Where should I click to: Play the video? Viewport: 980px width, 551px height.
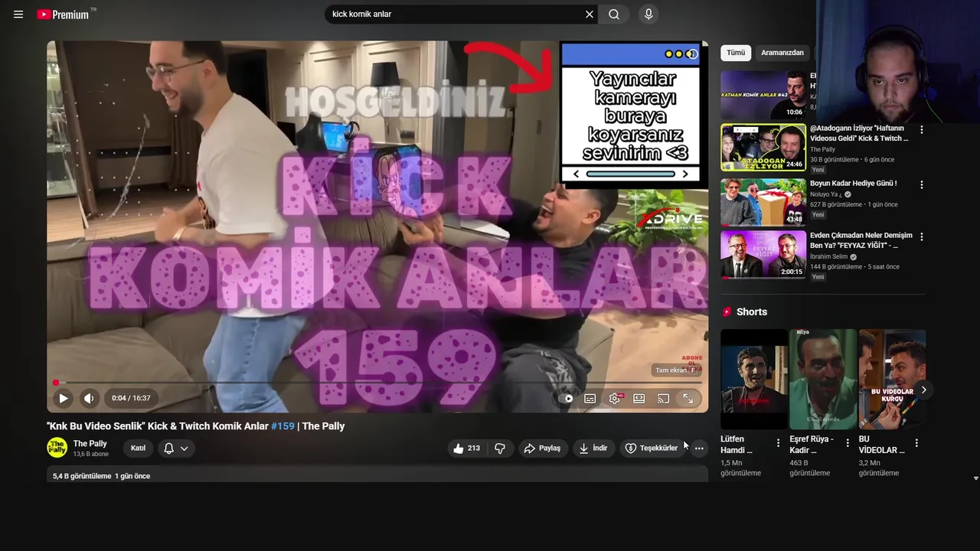point(64,398)
